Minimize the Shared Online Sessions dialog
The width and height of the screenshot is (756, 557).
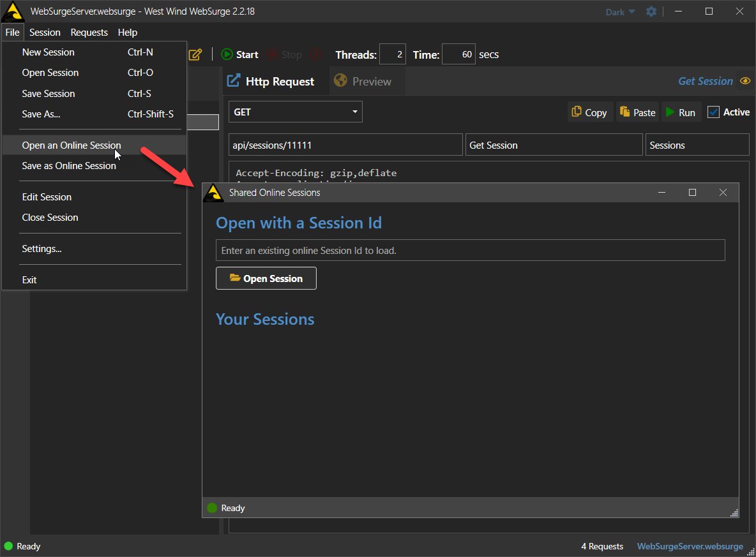661,192
